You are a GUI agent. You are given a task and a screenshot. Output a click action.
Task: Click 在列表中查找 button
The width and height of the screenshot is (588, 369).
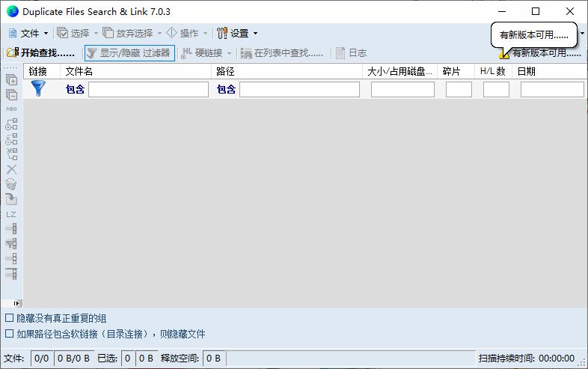(x=282, y=53)
